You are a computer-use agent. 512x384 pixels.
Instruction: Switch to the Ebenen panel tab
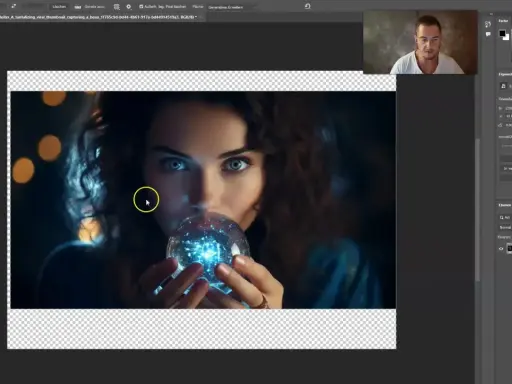click(x=505, y=205)
